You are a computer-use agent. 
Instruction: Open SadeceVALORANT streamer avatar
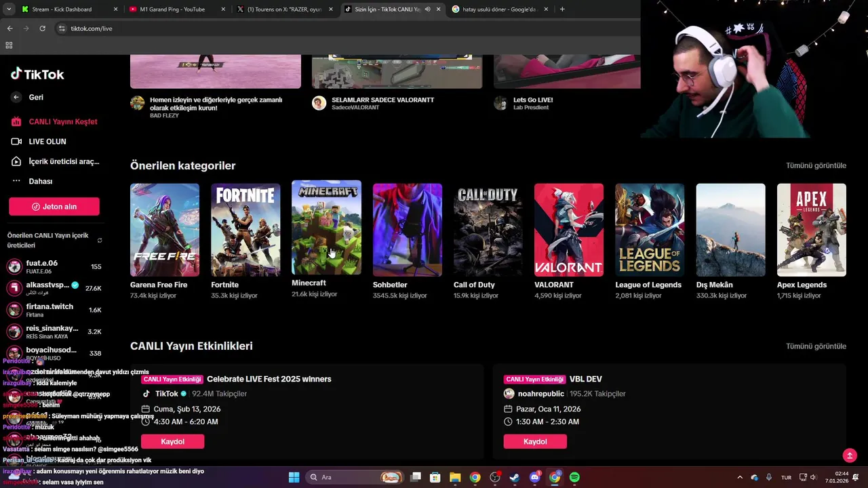[x=319, y=103]
